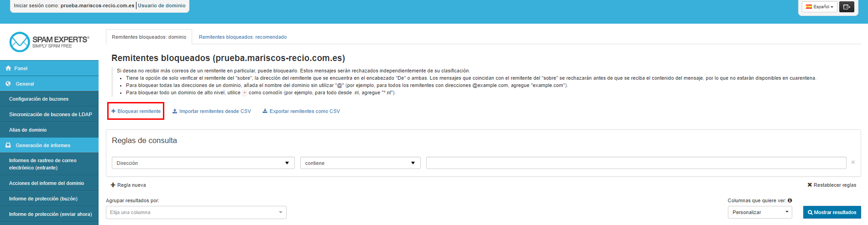This screenshot has height=225, width=868.
Task: Open the Personalizar columns dropdown
Action: [x=760, y=212]
